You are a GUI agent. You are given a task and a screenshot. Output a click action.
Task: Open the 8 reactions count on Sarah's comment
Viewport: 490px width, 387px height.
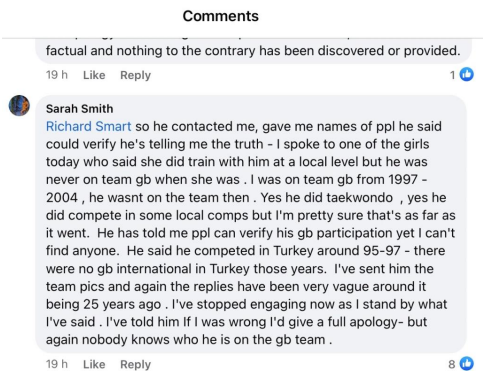pos(452,364)
